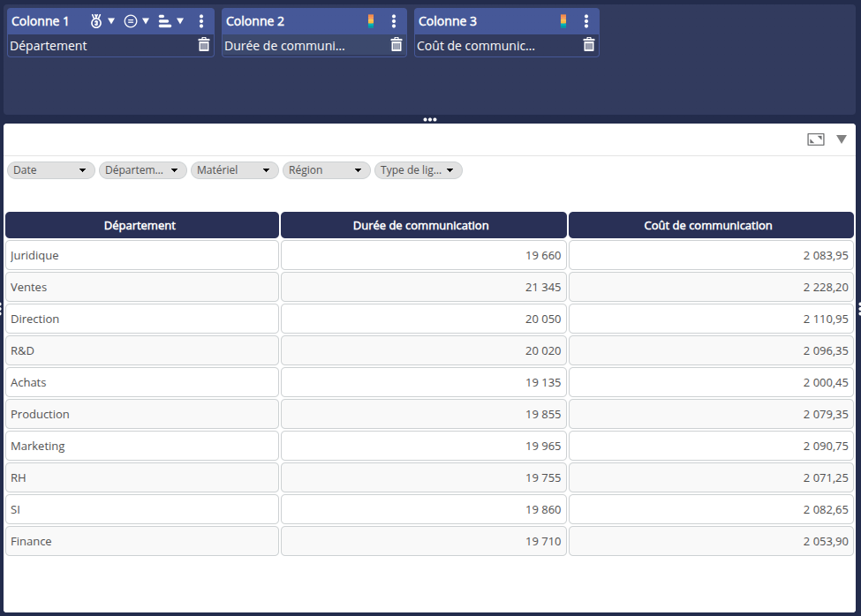Remove Durée de communication using trash icon
Viewport: 861px width, 616px height.
pos(397,45)
